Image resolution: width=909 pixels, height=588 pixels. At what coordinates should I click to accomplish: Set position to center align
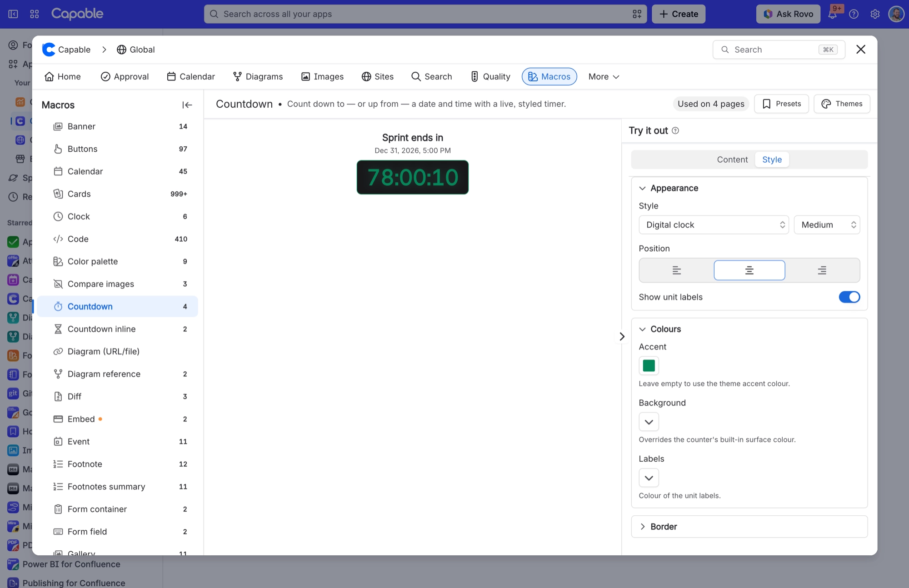749,270
